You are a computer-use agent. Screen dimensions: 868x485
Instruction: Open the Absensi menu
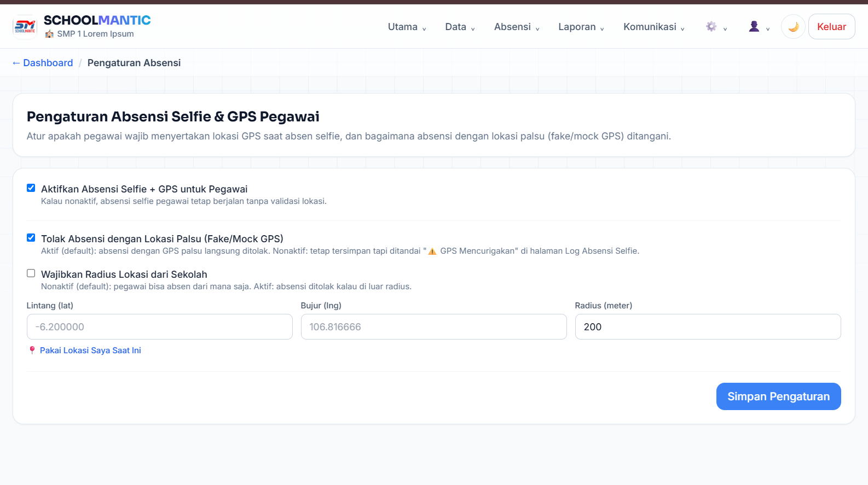517,27
